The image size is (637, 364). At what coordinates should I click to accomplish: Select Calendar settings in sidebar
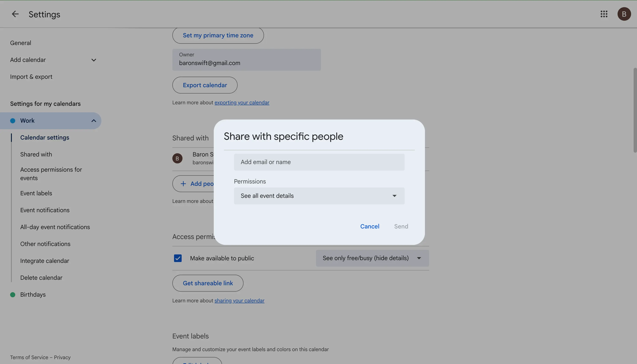click(x=45, y=137)
